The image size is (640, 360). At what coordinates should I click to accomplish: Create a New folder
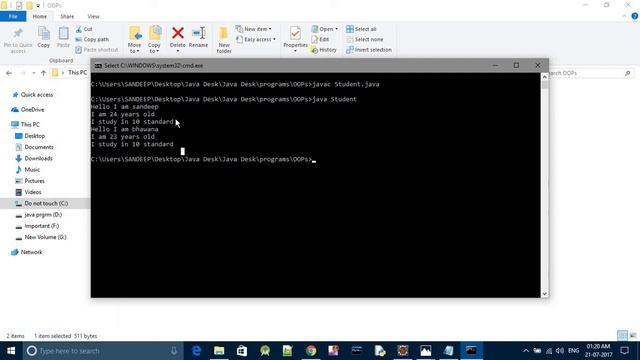click(224, 40)
